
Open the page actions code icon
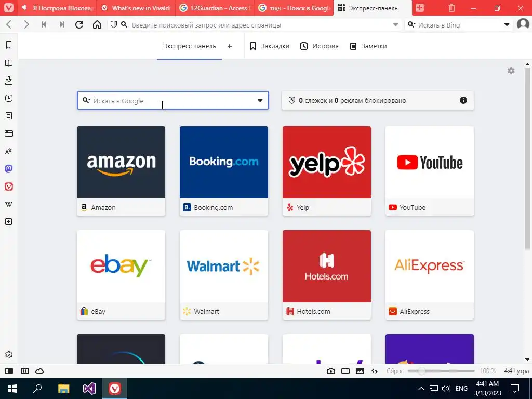375,371
